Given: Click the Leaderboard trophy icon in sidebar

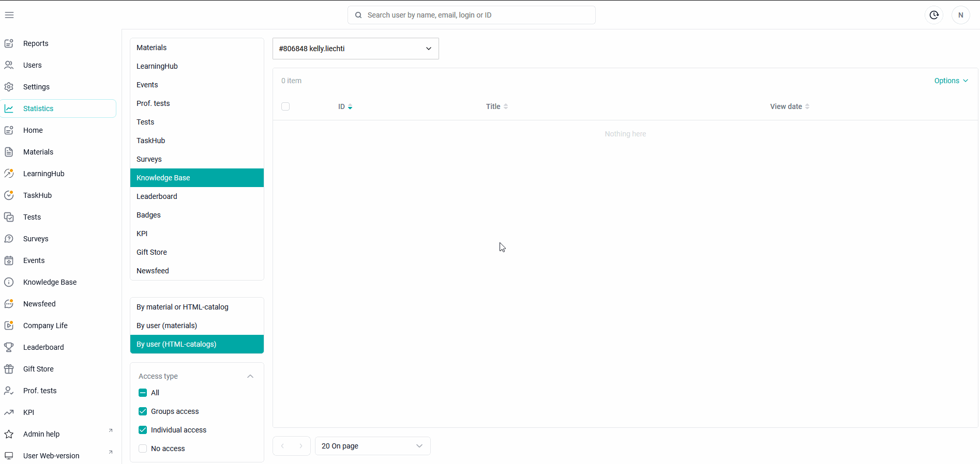Looking at the screenshot, I should click(9, 347).
